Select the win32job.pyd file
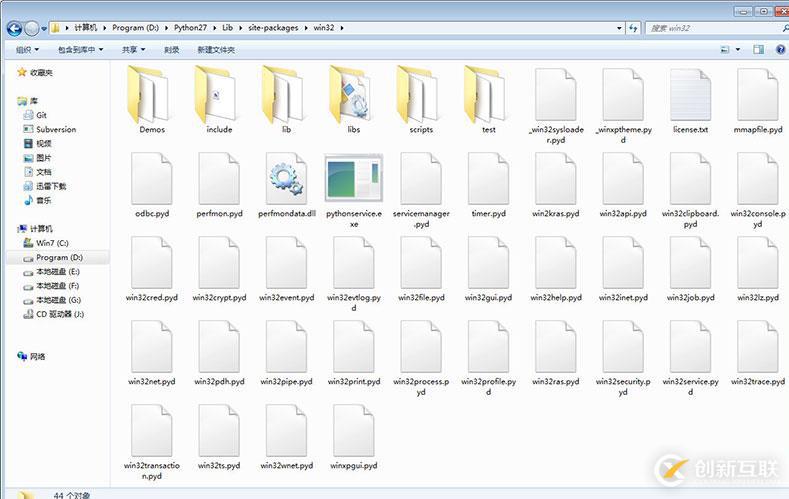This screenshot has width=789, height=499. tap(690, 269)
